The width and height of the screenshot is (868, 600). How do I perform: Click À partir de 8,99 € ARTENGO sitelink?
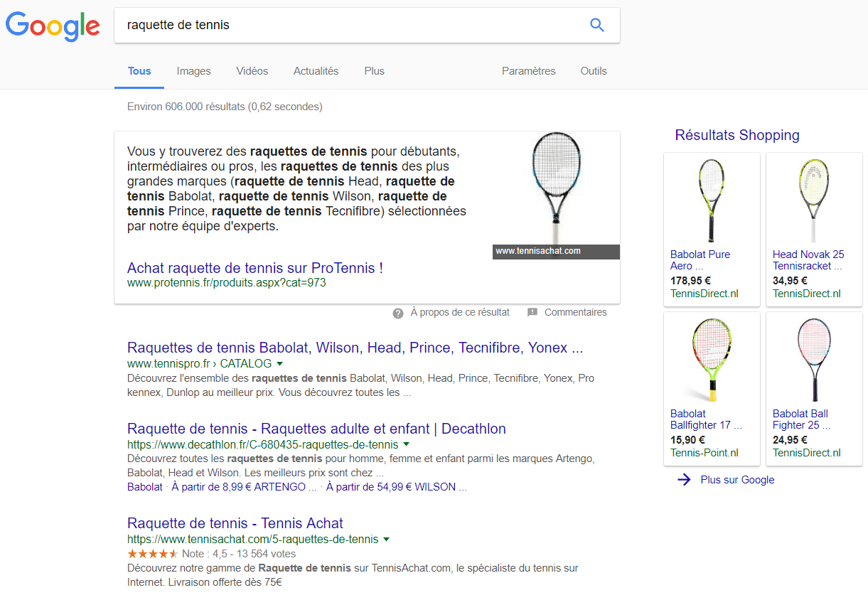point(244,487)
